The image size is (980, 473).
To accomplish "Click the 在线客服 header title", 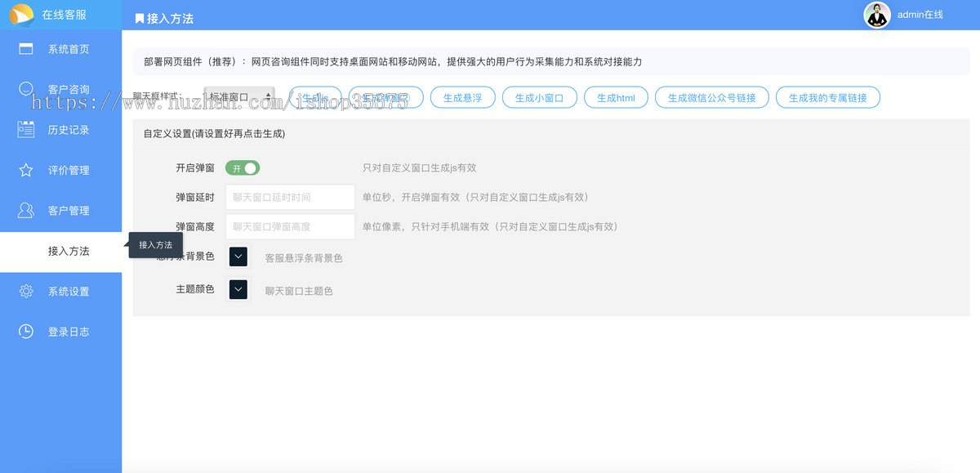I will pyautogui.click(x=65, y=15).
